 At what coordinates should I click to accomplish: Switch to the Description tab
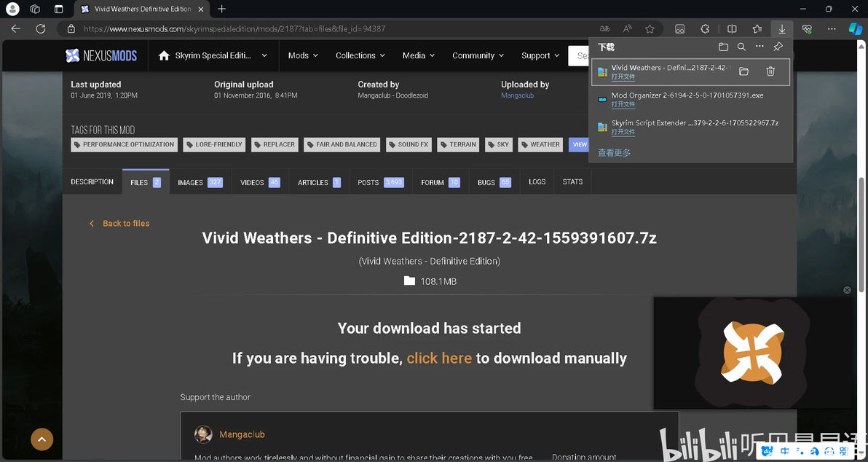point(92,181)
